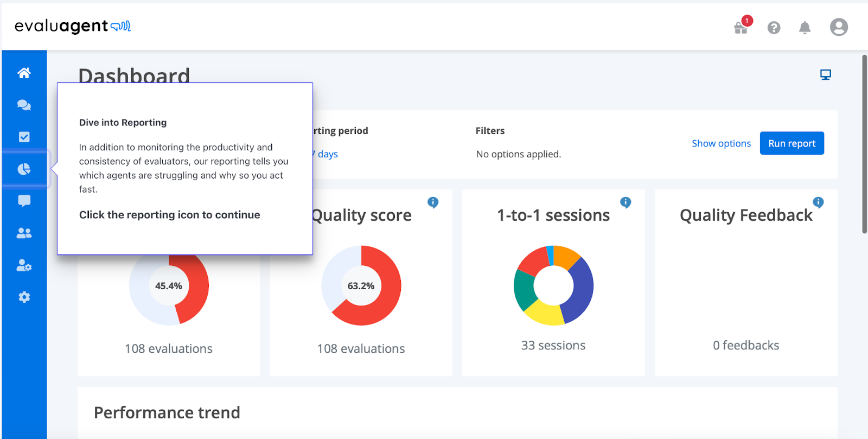Open the evaluations checkbox icon in sidebar

[24, 137]
